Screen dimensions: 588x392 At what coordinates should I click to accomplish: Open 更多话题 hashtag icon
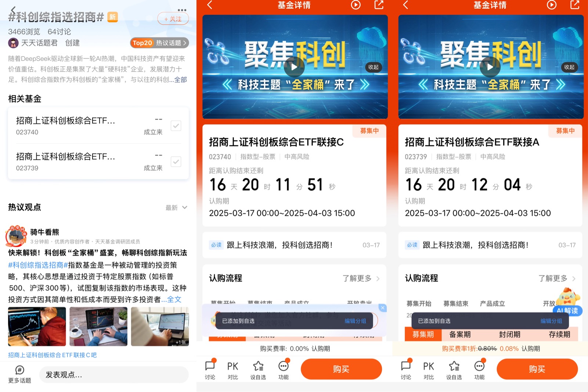tap(20, 374)
